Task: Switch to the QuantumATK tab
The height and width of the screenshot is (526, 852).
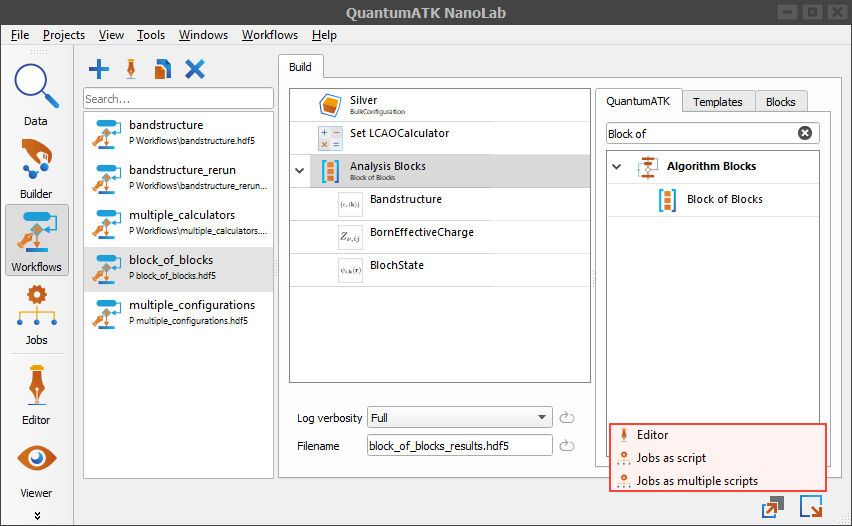Action: tap(638, 102)
